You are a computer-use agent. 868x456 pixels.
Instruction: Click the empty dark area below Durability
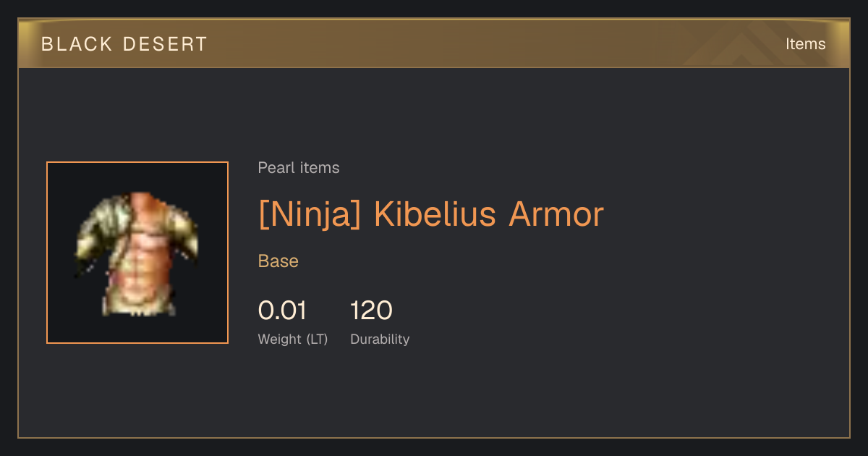(x=434, y=394)
